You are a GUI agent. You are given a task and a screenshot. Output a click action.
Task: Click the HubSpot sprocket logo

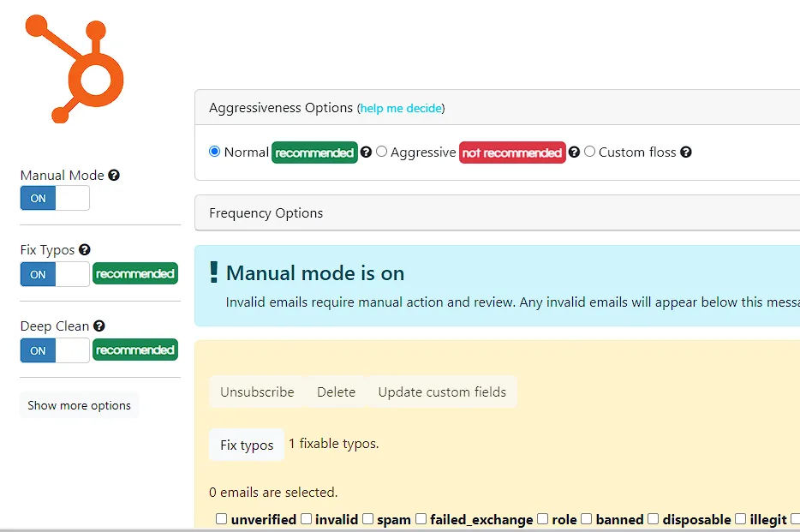point(75,69)
